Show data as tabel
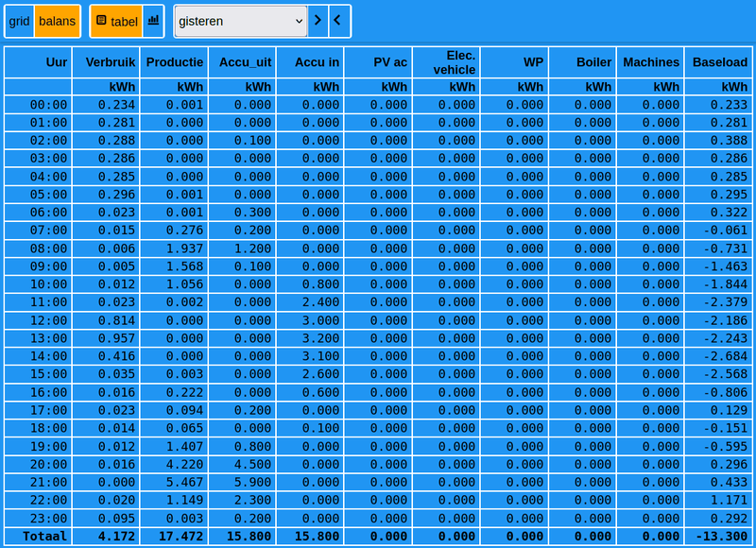The height and width of the screenshot is (548, 756). [116, 21]
